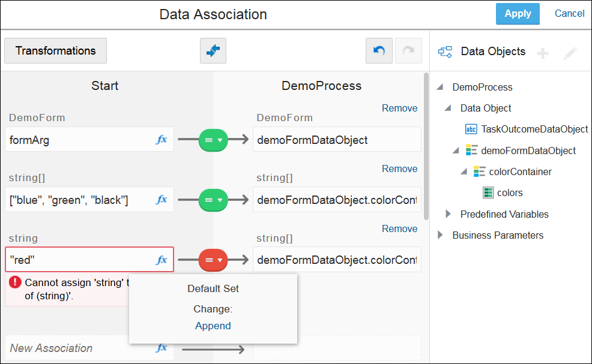Image resolution: width=592 pixels, height=364 pixels.
Task: Expand the Business Parameters node
Action: point(440,235)
